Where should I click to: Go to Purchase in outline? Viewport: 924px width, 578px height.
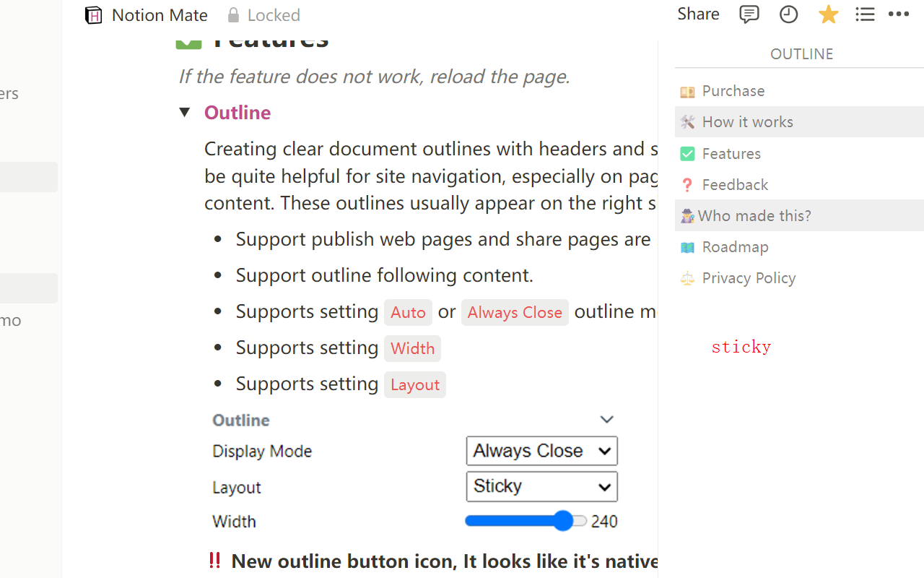(733, 91)
